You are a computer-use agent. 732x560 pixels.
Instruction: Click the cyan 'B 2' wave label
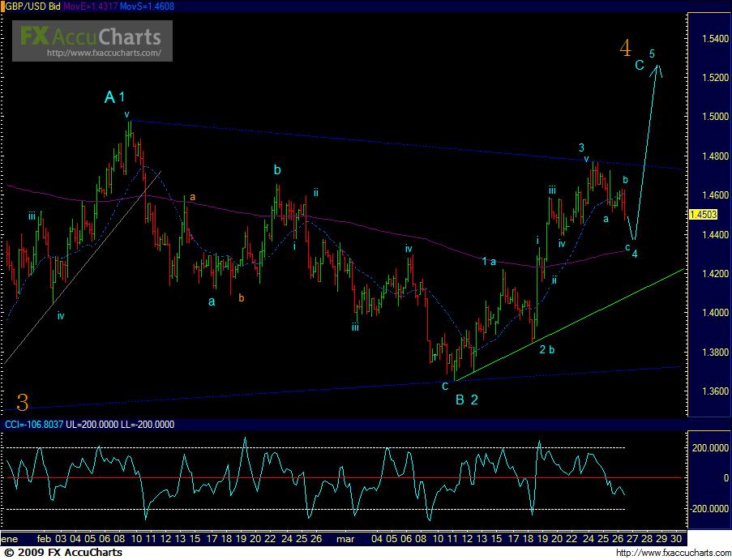[x=466, y=399]
